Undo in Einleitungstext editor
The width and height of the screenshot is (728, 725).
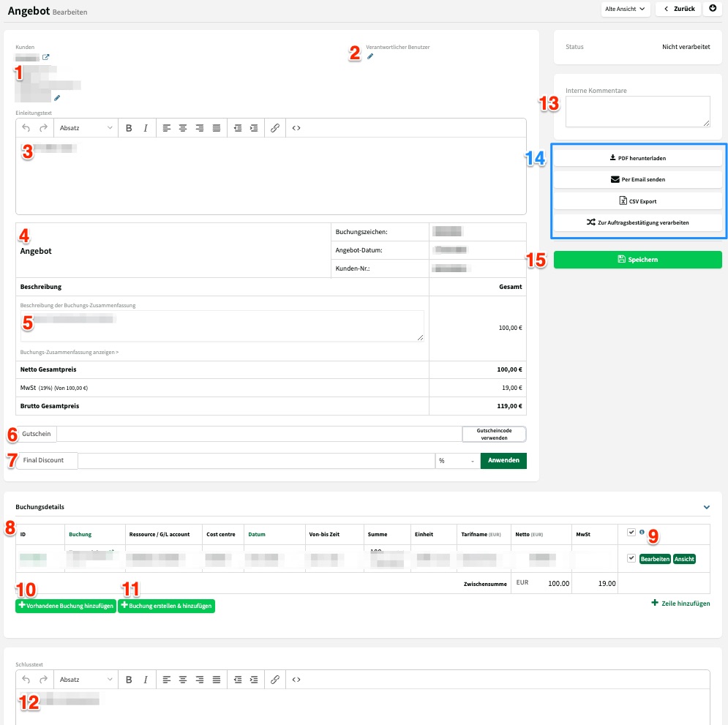coord(26,128)
